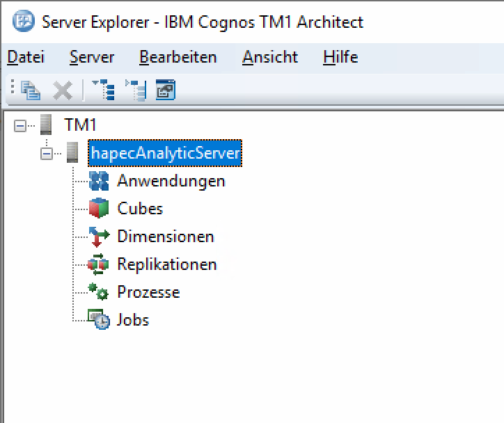This screenshot has height=423, width=504.
Task: Click the Anwendungen icon in the tree
Action: pyautogui.click(x=100, y=181)
